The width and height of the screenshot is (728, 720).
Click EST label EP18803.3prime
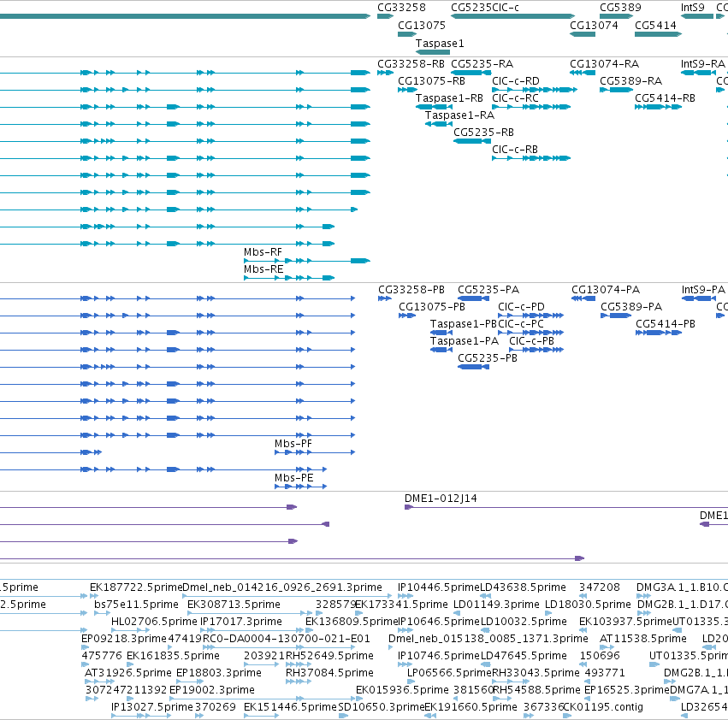219,674
